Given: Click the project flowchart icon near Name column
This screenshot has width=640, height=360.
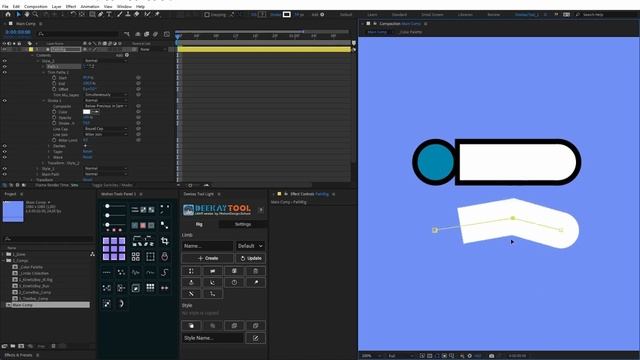Looking at the screenshot, I should 92,254.
